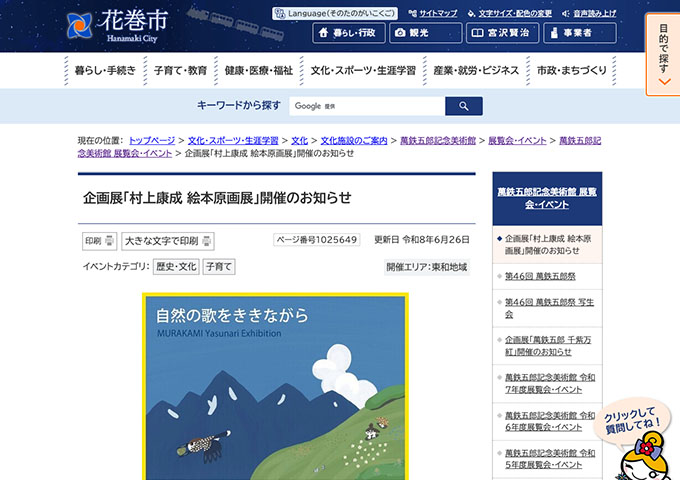The width and height of the screenshot is (680, 480).
Task: Open the 暮らし・手続き menu
Action: click(x=105, y=71)
